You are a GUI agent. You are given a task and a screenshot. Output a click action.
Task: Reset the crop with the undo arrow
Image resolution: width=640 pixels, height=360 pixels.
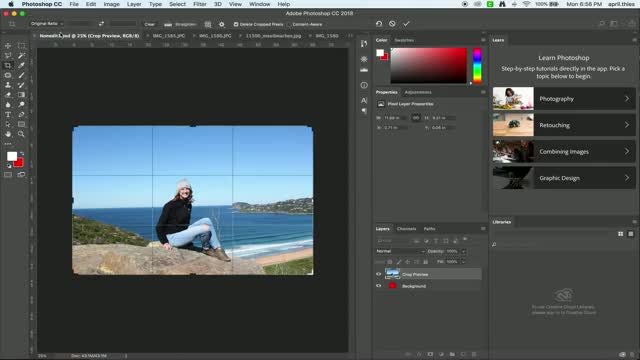tap(379, 24)
